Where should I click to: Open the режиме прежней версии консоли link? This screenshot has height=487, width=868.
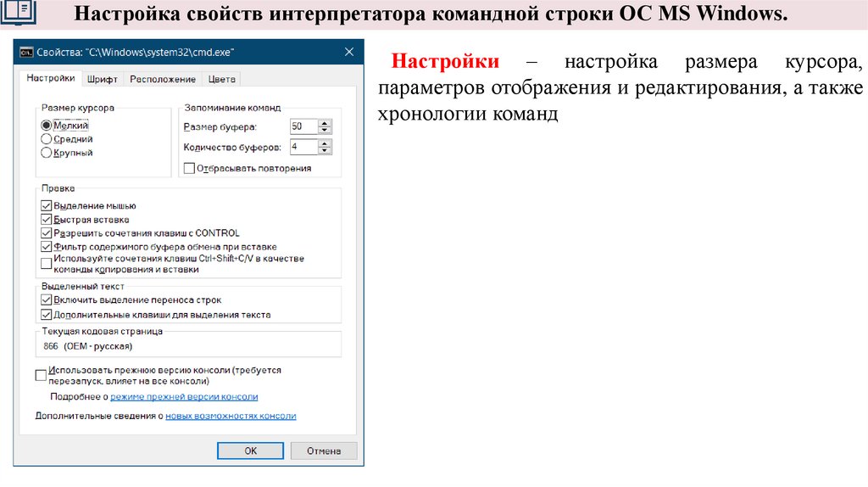pyautogui.click(x=184, y=397)
